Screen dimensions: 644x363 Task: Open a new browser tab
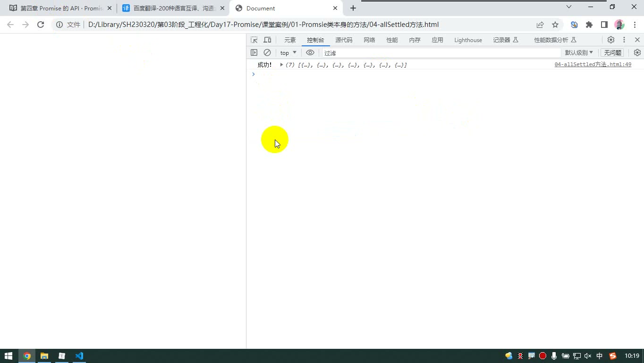point(353,8)
